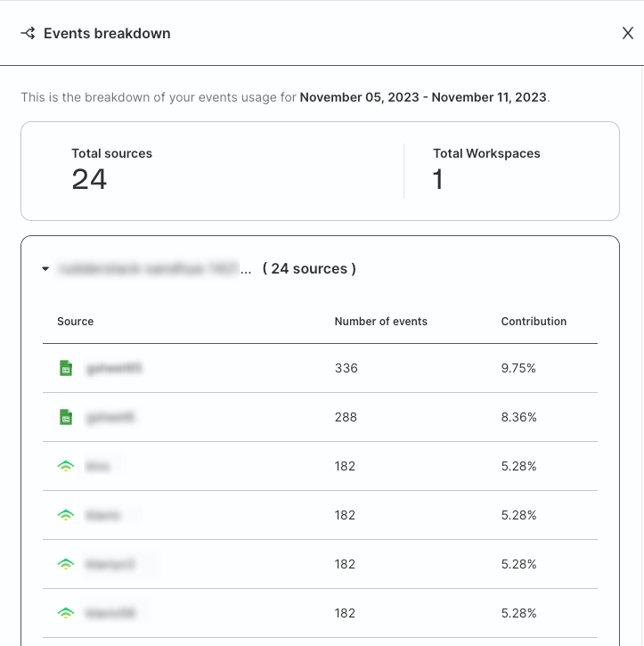Click the Events breakdown header icon
Image resolution: width=644 pixels, height=646 pixels.
click(28, 33)
